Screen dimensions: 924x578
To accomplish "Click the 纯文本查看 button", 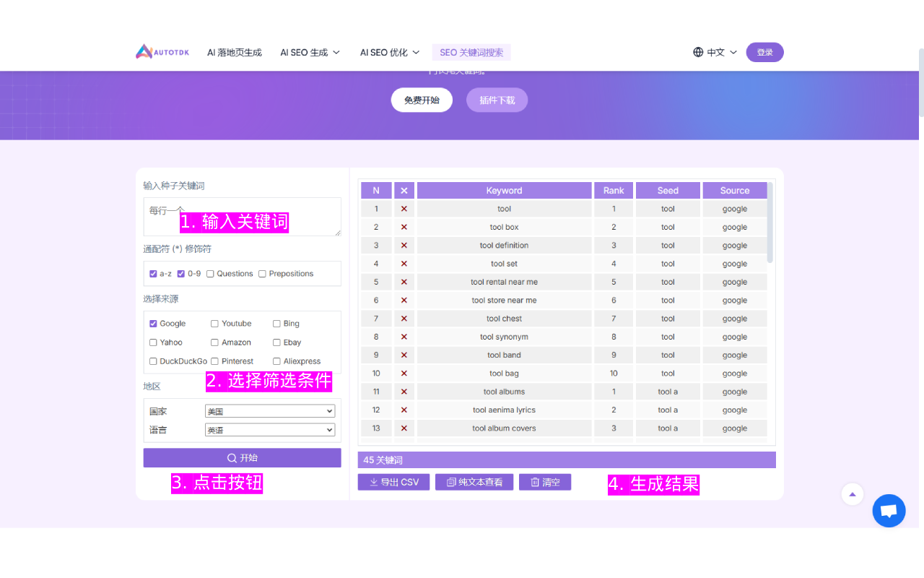I will pos(474,482).
